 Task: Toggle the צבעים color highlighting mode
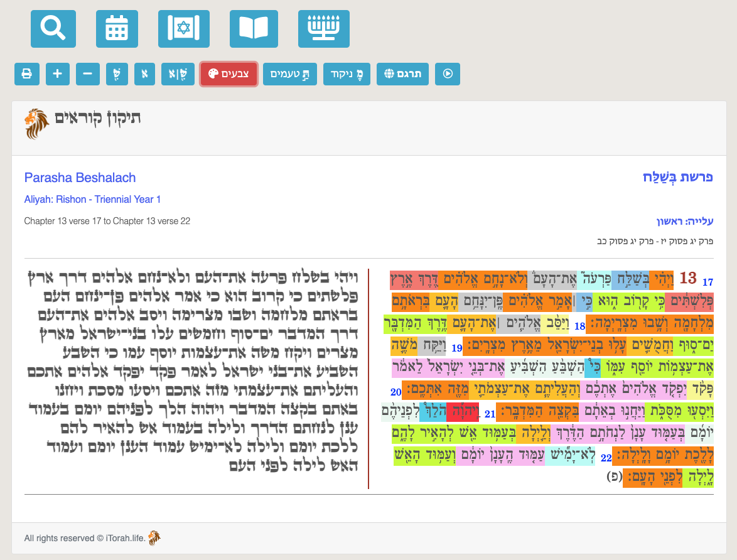point(229,73)
